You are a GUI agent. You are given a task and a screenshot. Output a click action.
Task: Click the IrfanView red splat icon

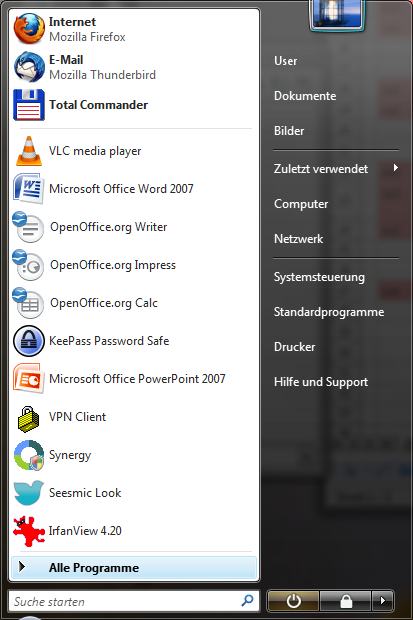tap(28, 531)
